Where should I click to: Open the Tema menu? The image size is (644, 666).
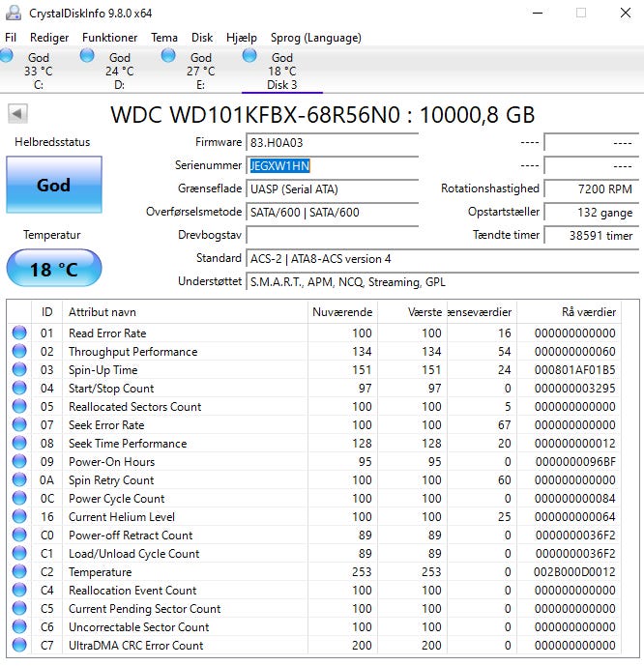163,38
